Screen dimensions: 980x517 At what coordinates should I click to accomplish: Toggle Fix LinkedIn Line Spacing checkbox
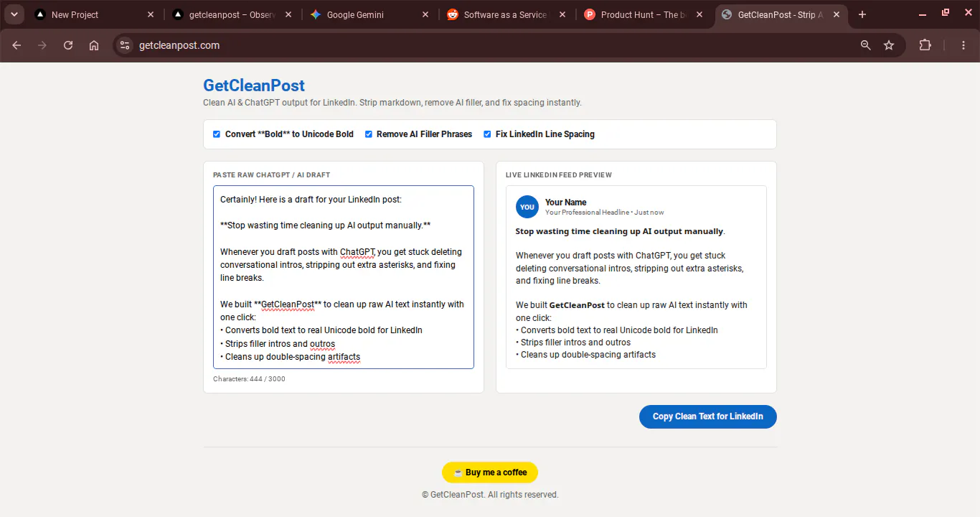[488, 134]
